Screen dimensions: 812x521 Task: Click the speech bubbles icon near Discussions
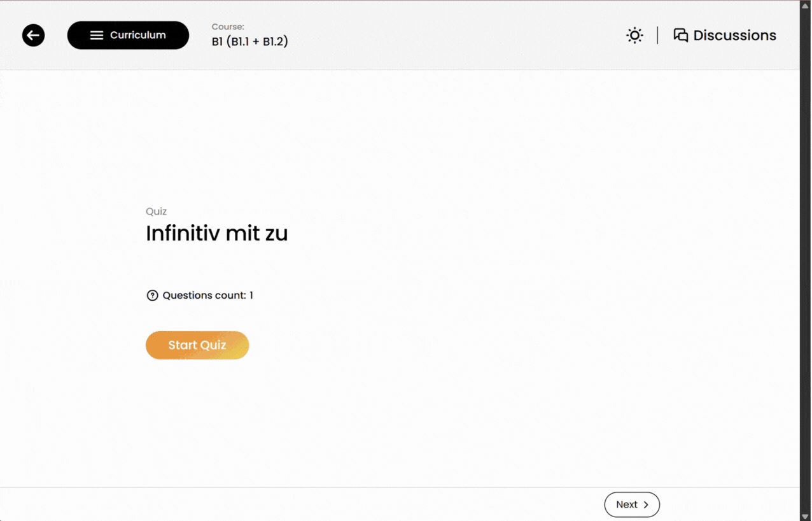pos(680,35)
